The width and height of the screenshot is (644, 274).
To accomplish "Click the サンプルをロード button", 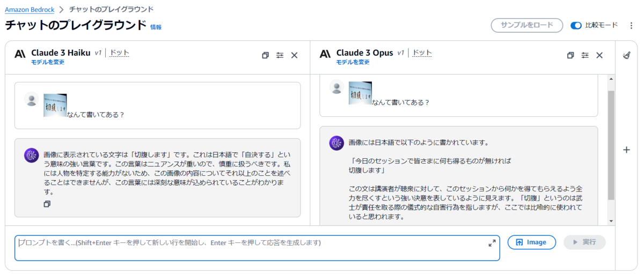I will pos(526,25).
